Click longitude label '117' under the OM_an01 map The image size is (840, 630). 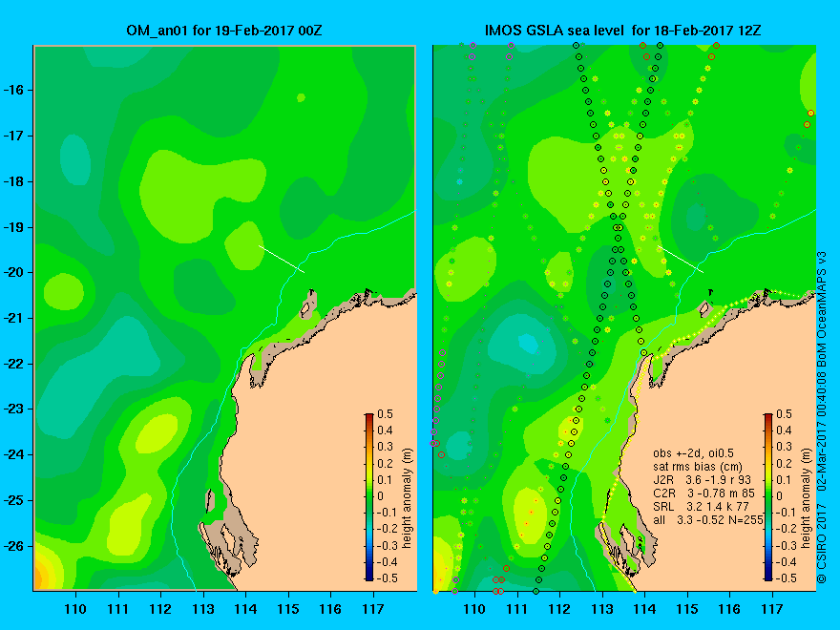(373, 609)
